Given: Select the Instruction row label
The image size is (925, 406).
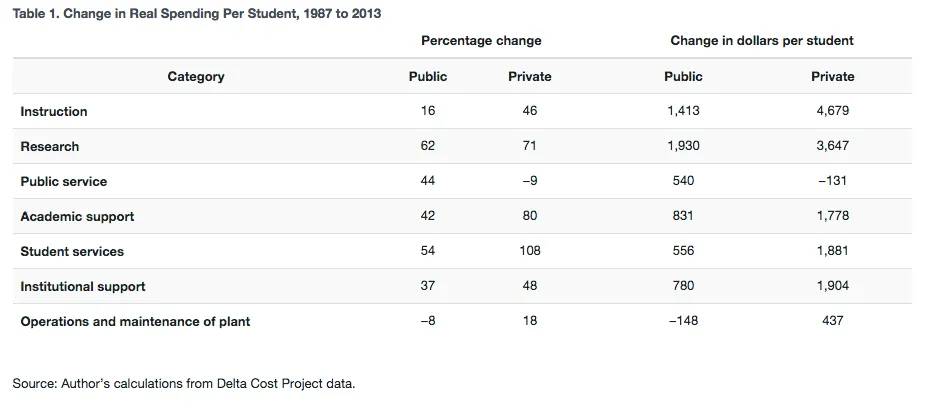Looking at the screenshot, I should [x=54, y=112].
